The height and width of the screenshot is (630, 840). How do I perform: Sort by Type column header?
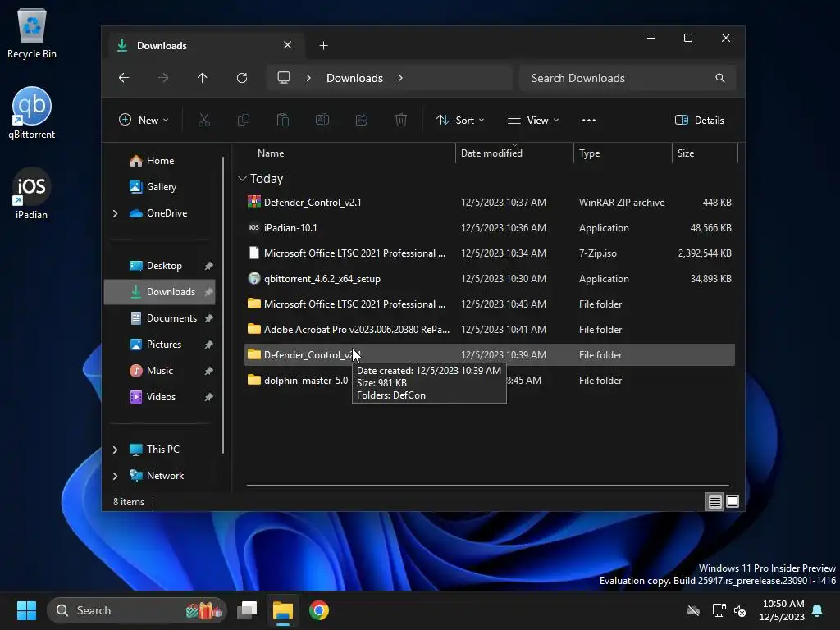623,153
